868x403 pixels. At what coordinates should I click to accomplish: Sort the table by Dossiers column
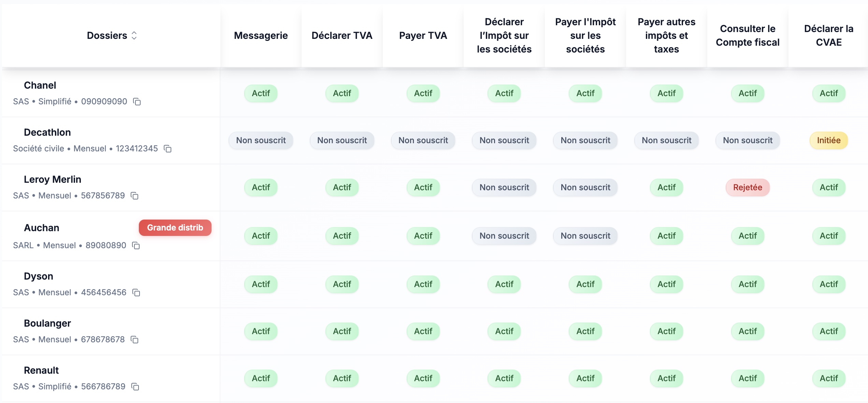click(134, 35)
